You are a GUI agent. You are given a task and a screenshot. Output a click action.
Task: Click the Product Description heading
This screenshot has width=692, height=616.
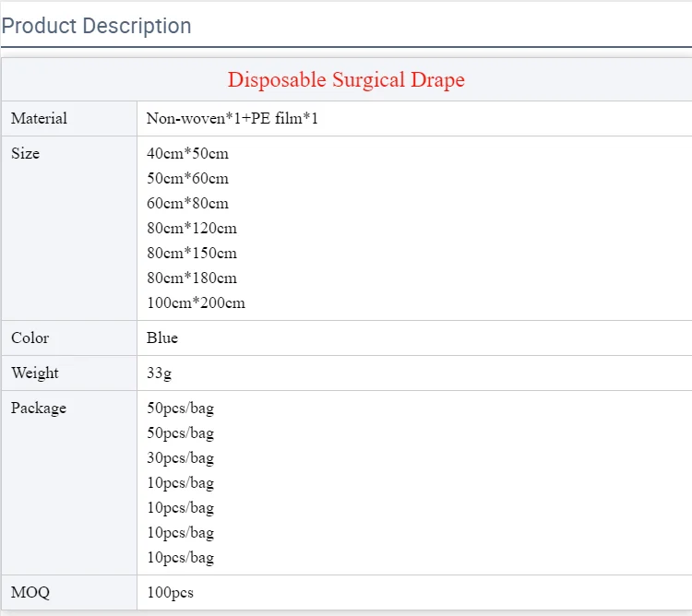pos(97,26)
